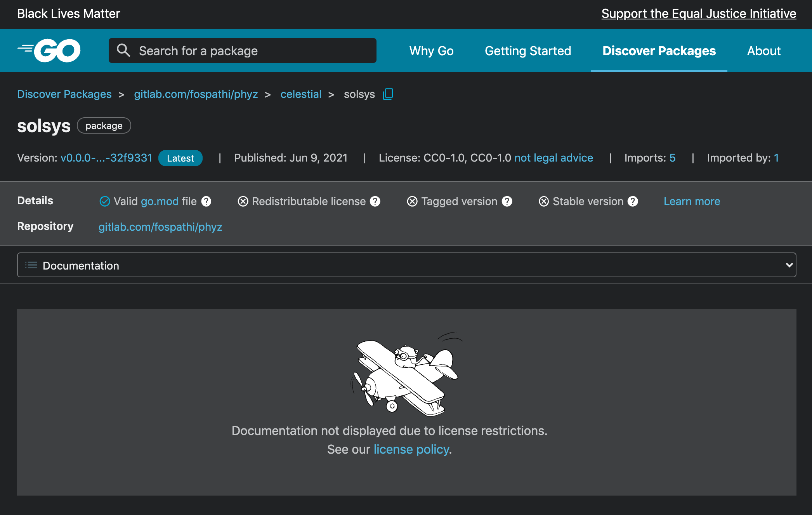
Task: Click the question mark beside Redistributable license
Action: click(375, 201)
